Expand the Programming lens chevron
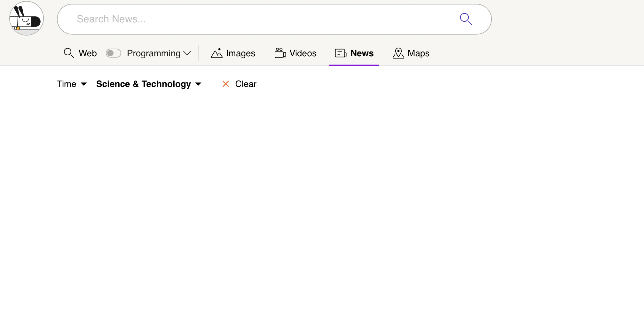 coord(187,53)
